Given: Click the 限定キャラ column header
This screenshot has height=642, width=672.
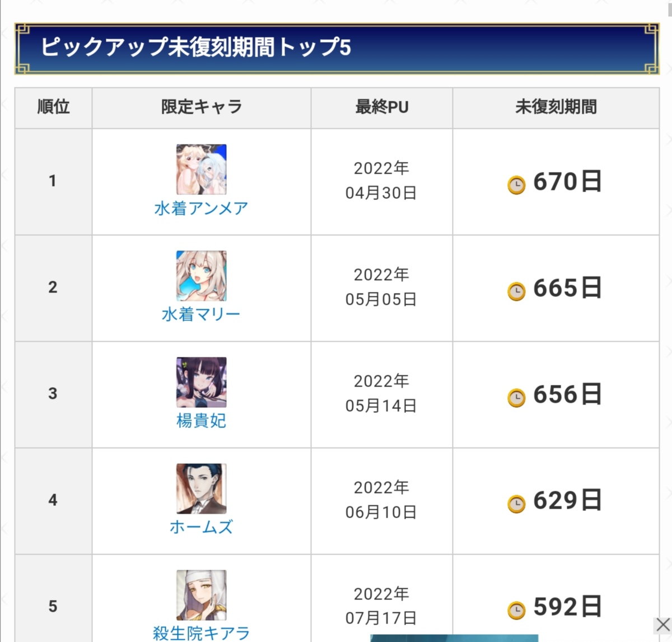Looking at the screenshot, I should pos(202,107).
